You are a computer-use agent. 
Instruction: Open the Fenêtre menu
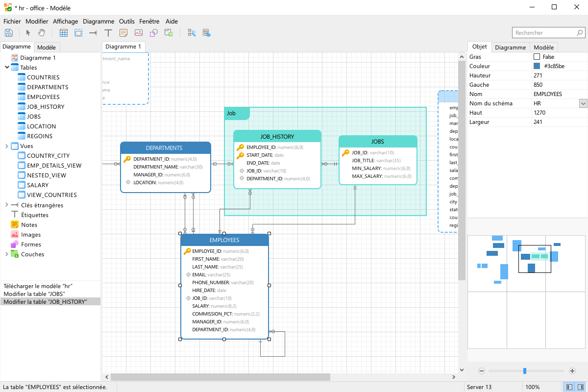(x=149, y=21)
